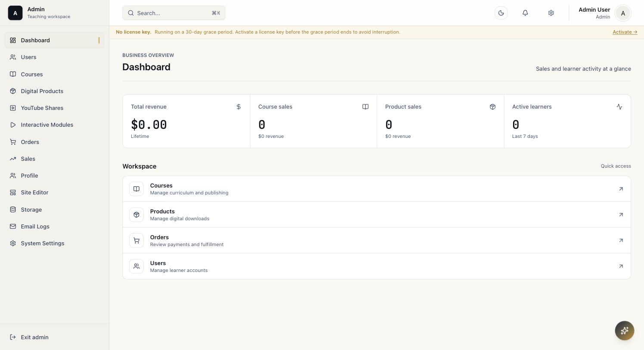Screen dimensions: 644x350
Task: Click the Email Logs envelope icon
Action: pos(13,226)
